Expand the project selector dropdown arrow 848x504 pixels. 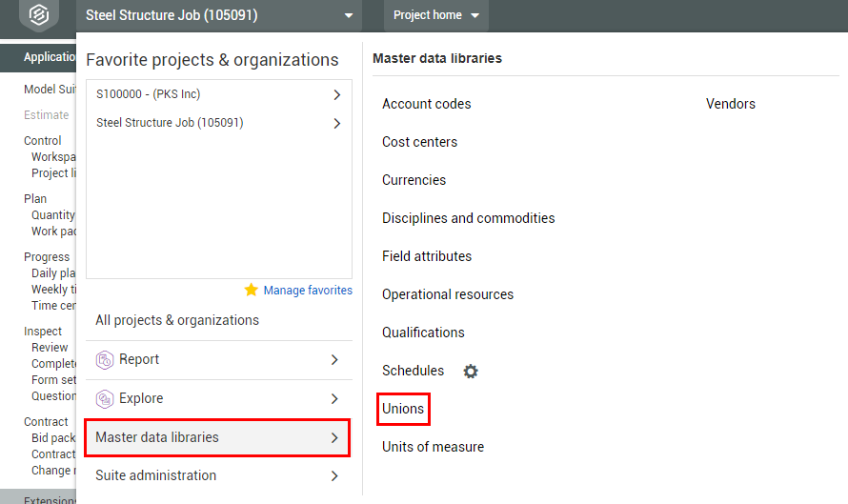[x=349, y=16]
